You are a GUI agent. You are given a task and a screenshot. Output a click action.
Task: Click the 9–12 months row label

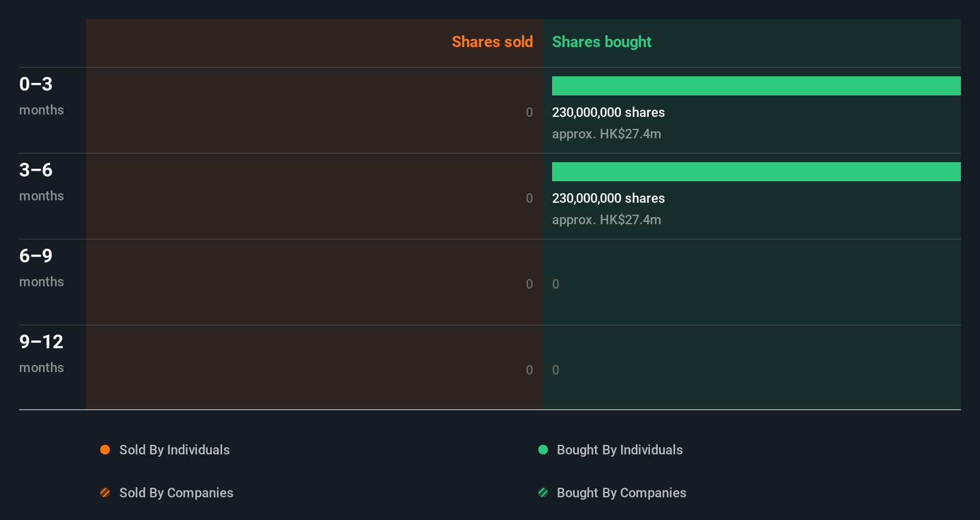click(41, 353)
